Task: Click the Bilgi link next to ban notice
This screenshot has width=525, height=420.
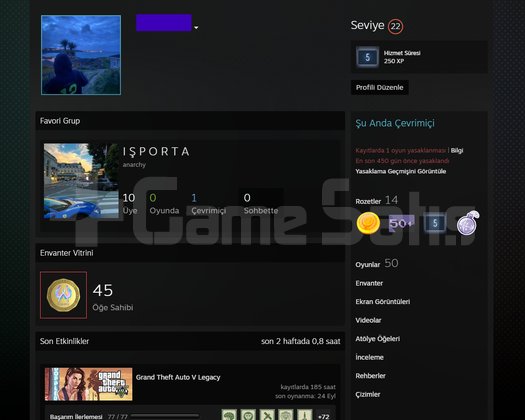Action: (457, 150)
